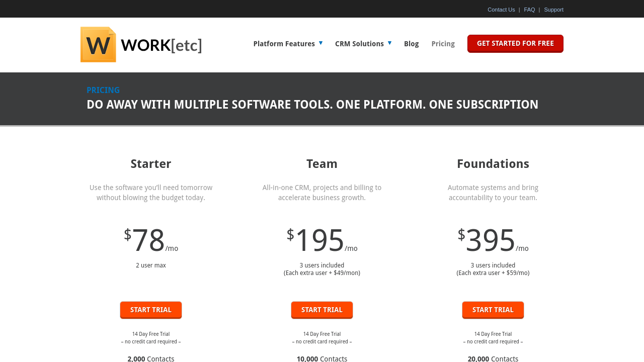This screenshot has width=644, height=362.
Task: Start trial for the Team plan
Action: (x=322, y=310)
